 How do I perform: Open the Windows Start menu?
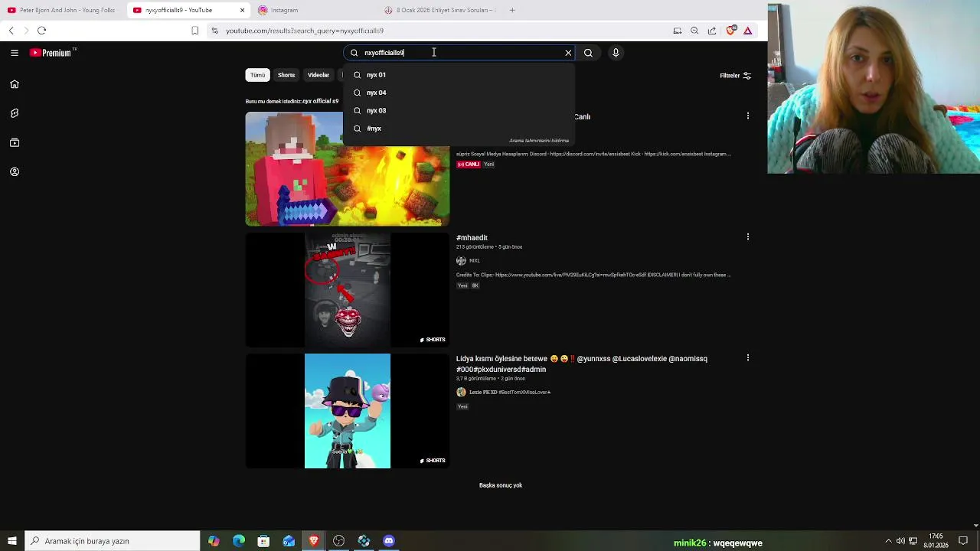click(x=12, y=541)
